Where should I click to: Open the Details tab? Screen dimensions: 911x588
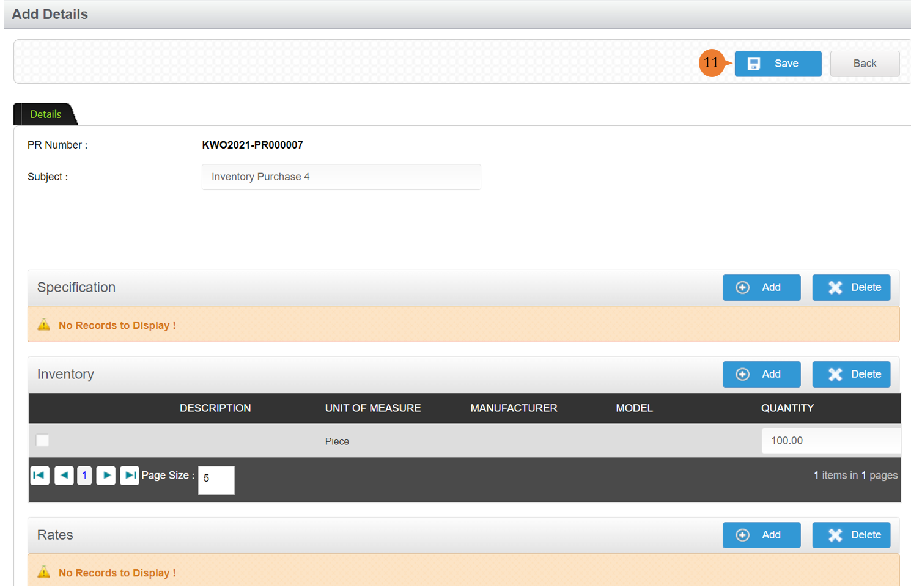point(45,114)
